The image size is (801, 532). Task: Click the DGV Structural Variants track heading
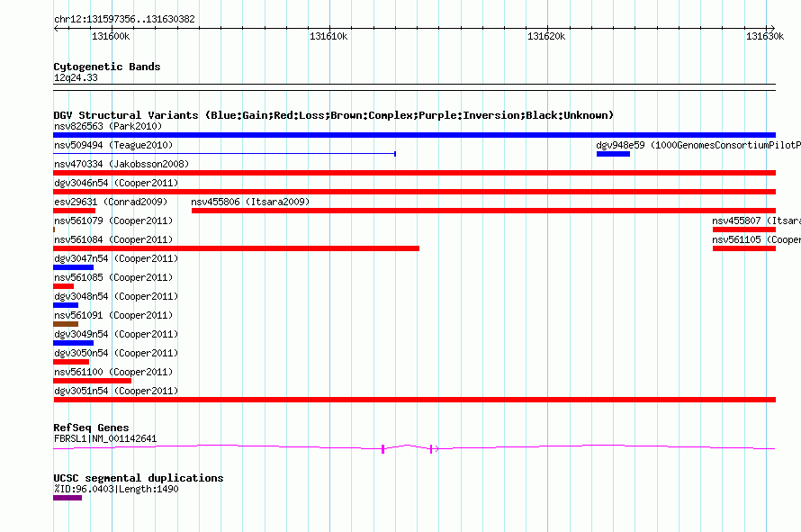click(x=333, y=115)
